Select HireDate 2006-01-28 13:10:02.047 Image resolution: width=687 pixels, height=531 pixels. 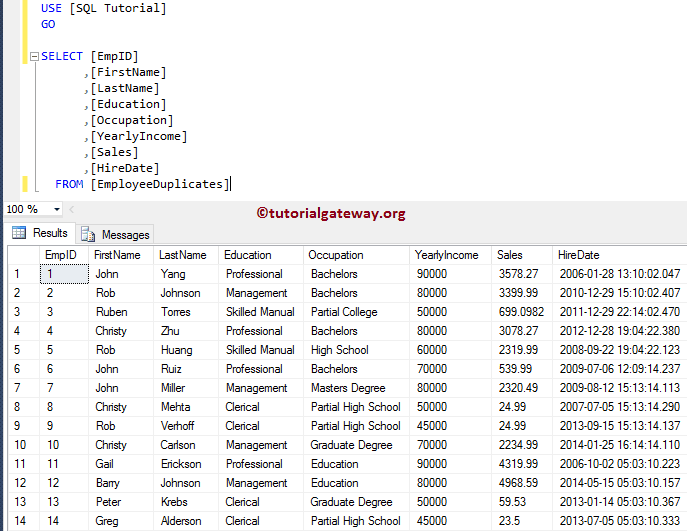(620, 274)
